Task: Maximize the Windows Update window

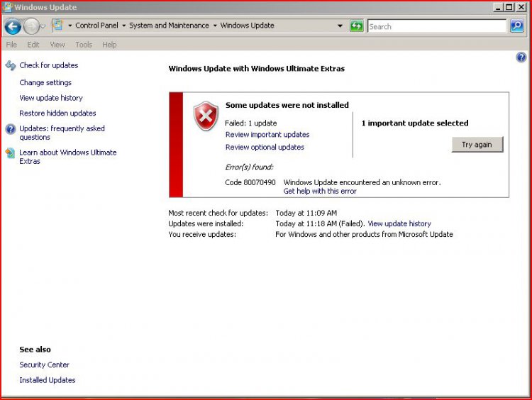Action: coord(509,7)
